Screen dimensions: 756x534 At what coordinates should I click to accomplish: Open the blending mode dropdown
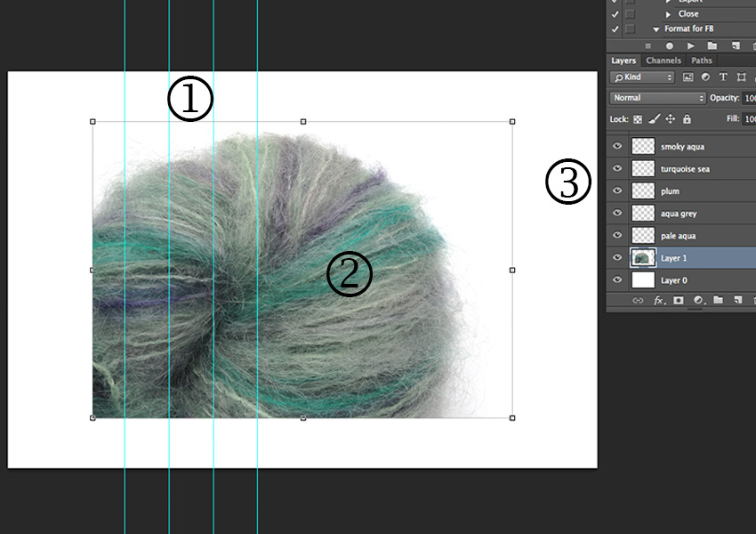[656, 96]
